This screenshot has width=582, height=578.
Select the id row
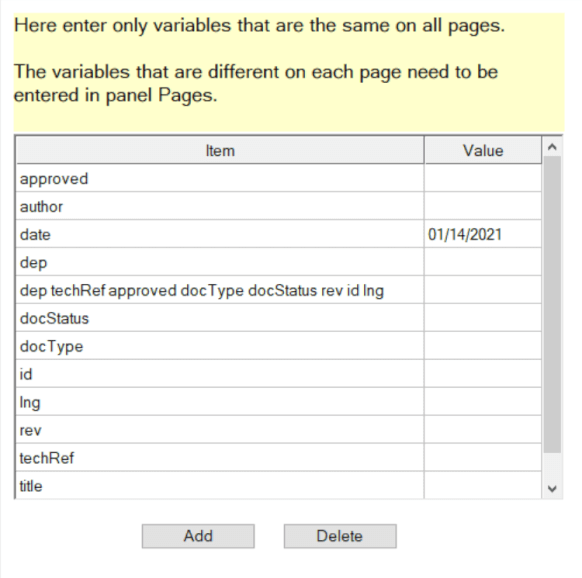coord(279,374)
